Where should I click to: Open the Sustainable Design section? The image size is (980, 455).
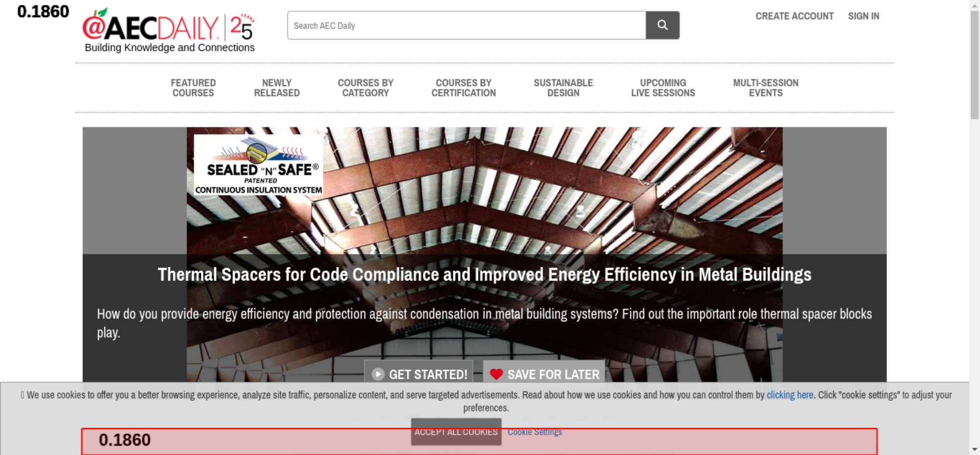563,88
